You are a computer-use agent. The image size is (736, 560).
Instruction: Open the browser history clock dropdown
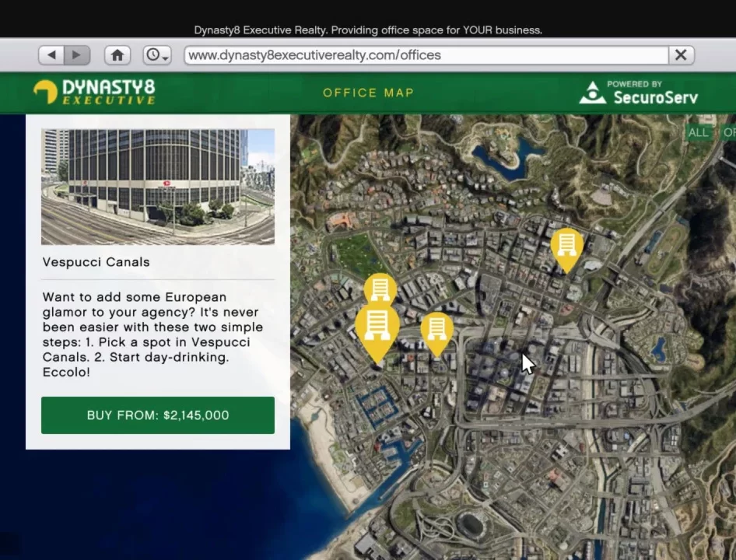157,55
